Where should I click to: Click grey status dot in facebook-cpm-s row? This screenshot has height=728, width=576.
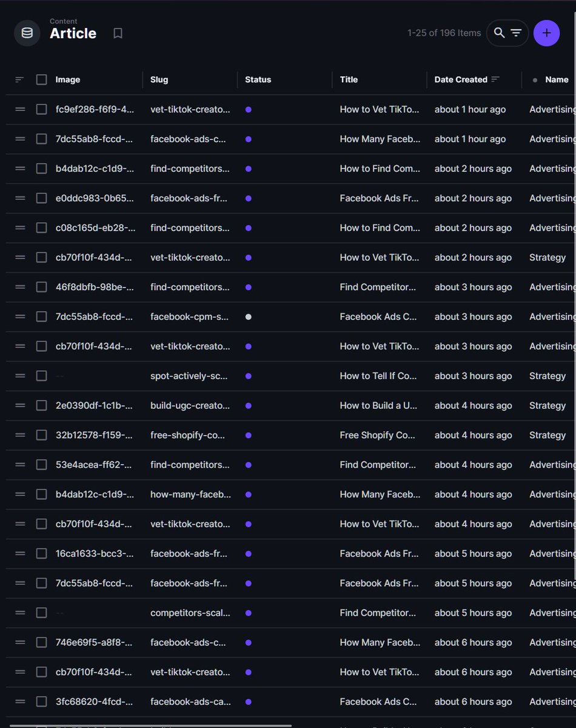[248, 317]
